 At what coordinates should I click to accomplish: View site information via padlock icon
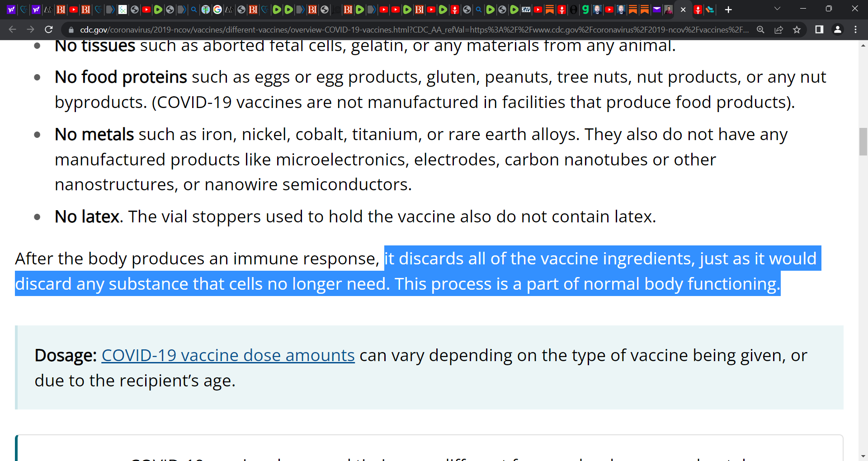(x=71, y=30)
